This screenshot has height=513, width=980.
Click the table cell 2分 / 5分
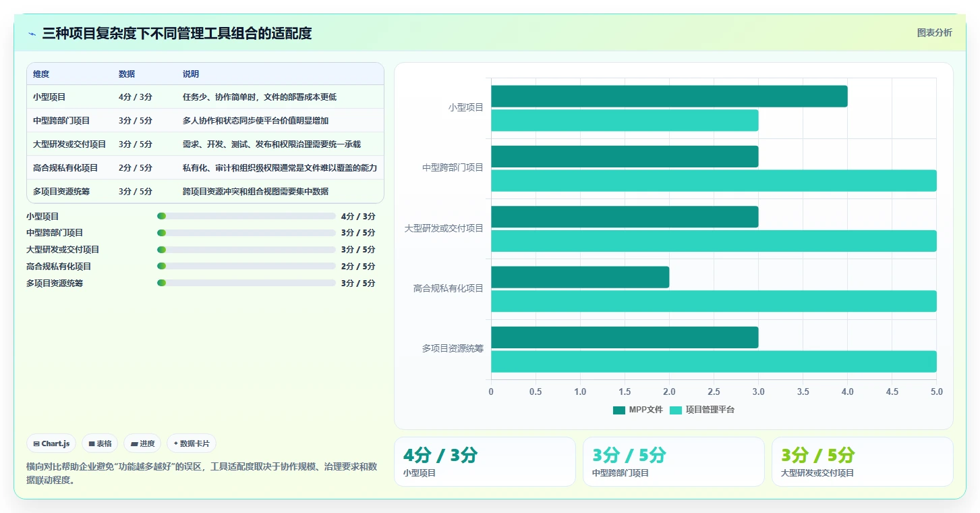(x=136, y=168)
